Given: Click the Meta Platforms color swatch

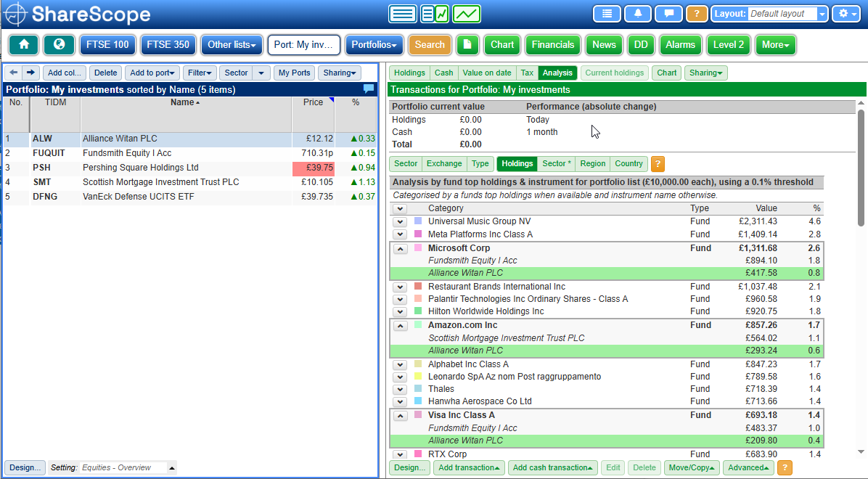Looking at the screenshot, I should [x=418, y=234].
